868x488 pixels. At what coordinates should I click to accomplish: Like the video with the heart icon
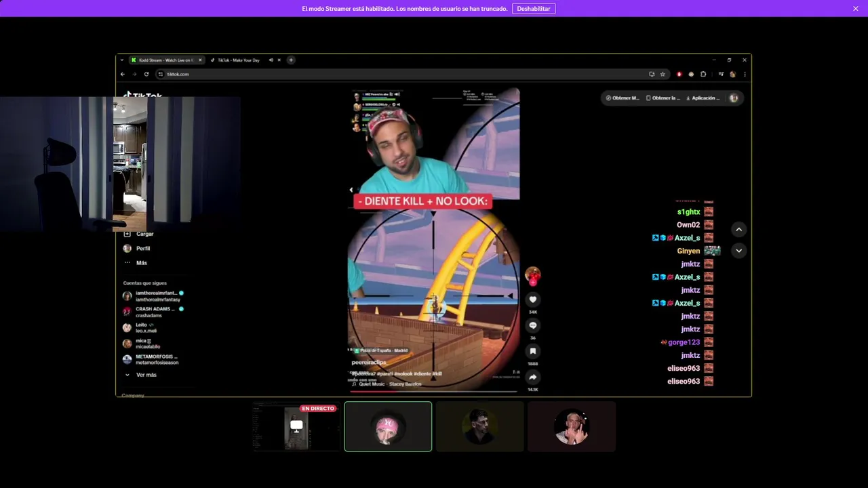[533, 300]
